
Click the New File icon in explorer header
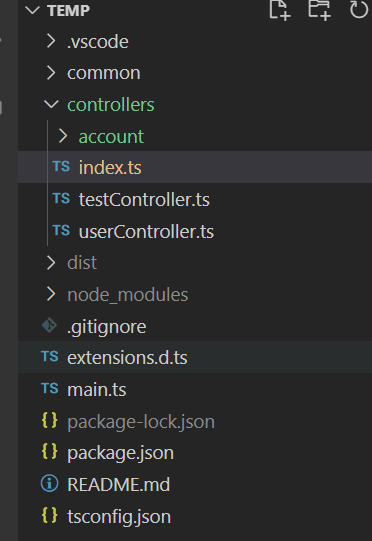coord(280,10)
